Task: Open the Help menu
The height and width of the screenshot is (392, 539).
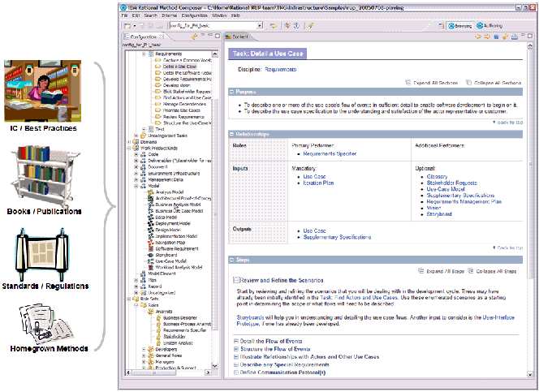Action: (235, 15)
